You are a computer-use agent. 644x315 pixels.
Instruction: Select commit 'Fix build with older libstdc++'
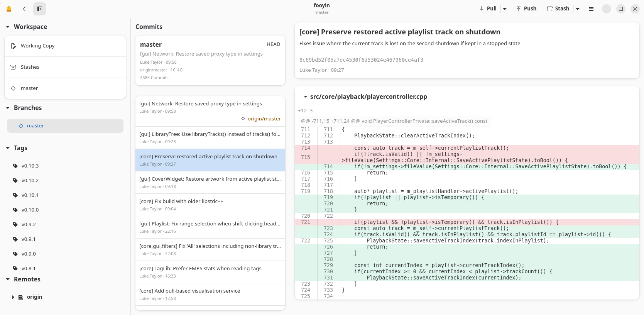[210, 205]
